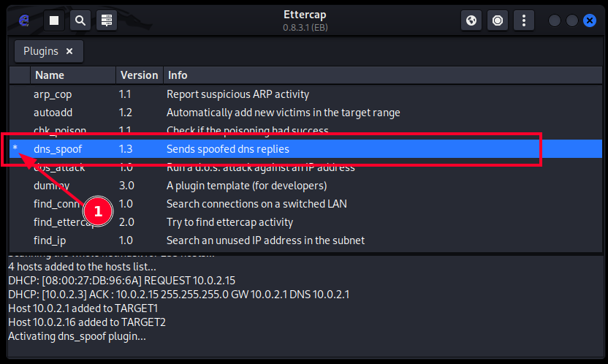This screenshot has width=608, height=364.
Task: Select the dummy plugin template row
Action: pyautogui.click(x=51, y=186)
